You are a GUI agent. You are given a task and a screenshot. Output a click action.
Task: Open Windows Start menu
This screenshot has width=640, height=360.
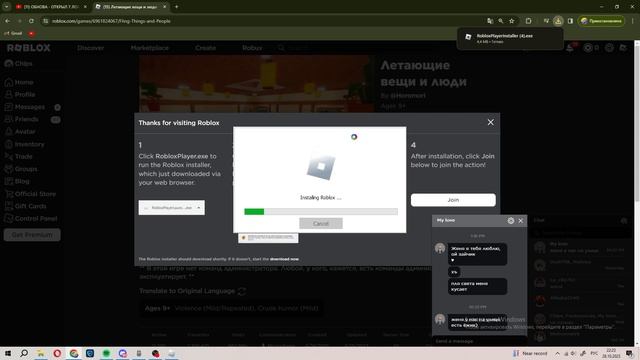(x=8, y=353)
